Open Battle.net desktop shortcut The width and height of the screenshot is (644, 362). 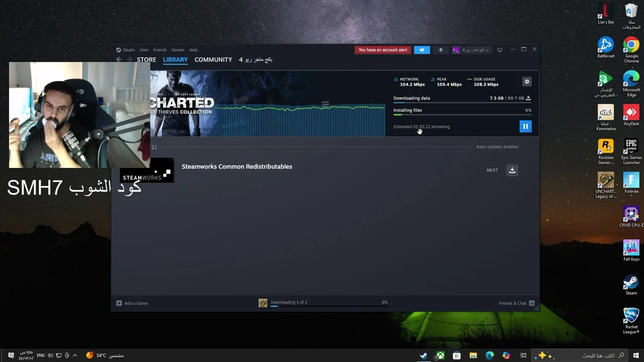click(606, 47)
